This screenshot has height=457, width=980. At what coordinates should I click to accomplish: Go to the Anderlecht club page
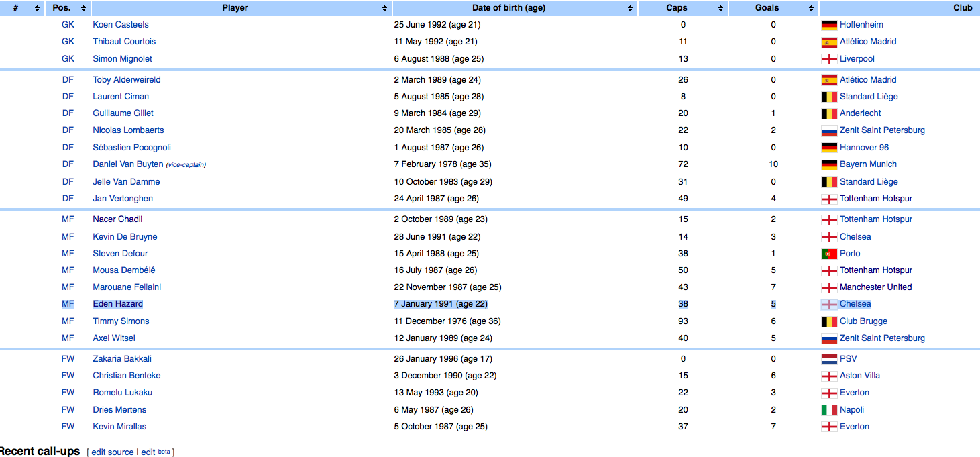[861, 113]
